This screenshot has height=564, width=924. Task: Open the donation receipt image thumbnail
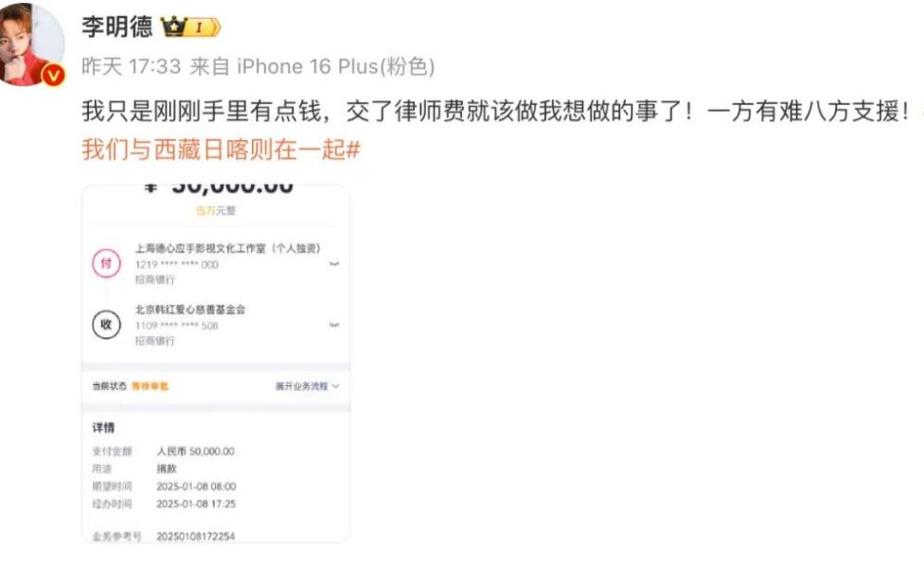click(216, 363)
